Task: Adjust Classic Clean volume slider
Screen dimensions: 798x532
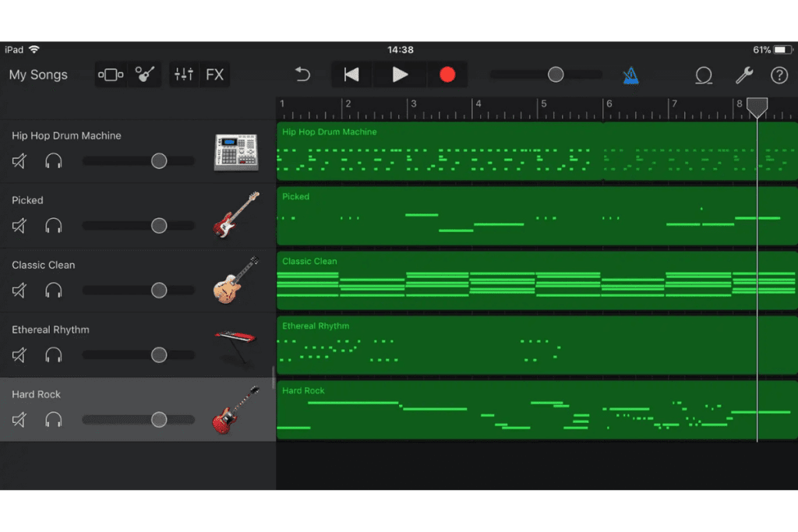Action: pyautogui.click(x=139, y=291)
